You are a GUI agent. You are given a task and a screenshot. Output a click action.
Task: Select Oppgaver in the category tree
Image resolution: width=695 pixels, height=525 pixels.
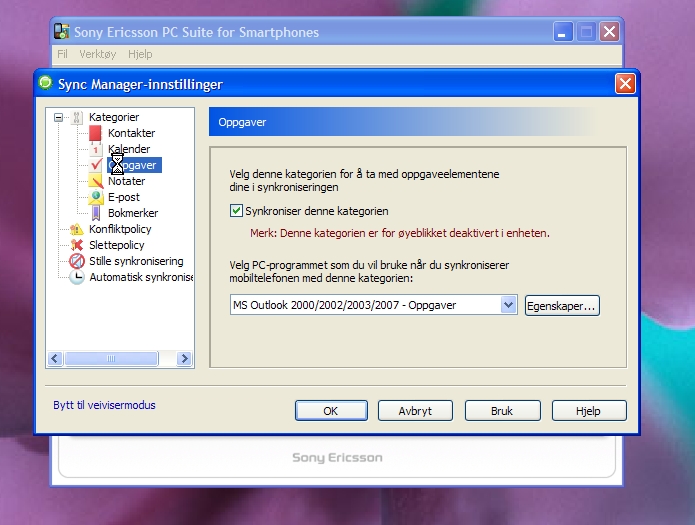[134, 165]
